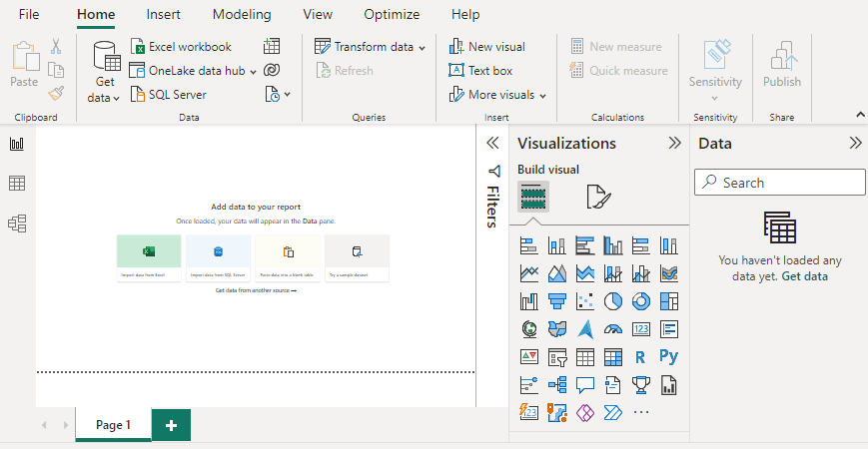Select the pie chart visual

point(613,300)
